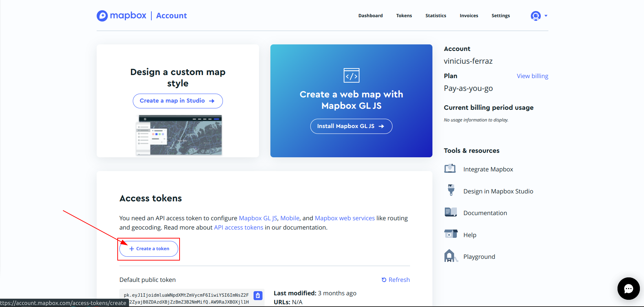Click the code bracket icon on the blue card

pos(351,75)
